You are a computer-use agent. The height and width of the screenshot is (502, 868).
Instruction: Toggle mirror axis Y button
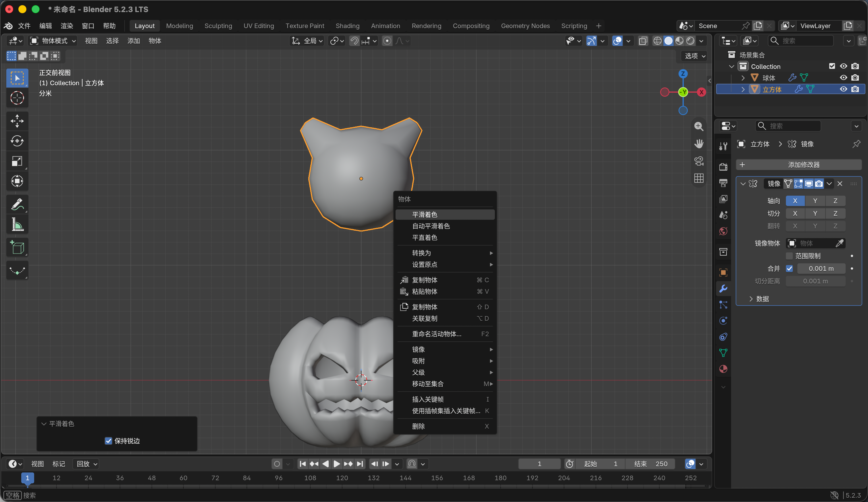pyautogui.click(x=815, y=201)
